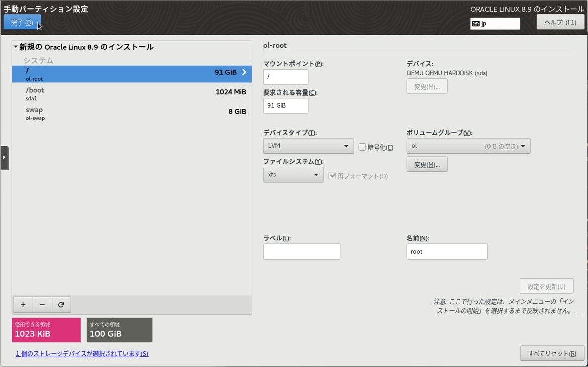This screenshot has width=588, height=367.
Task: Open the ファイルシステム xfs dropdown
Action: 293,175
